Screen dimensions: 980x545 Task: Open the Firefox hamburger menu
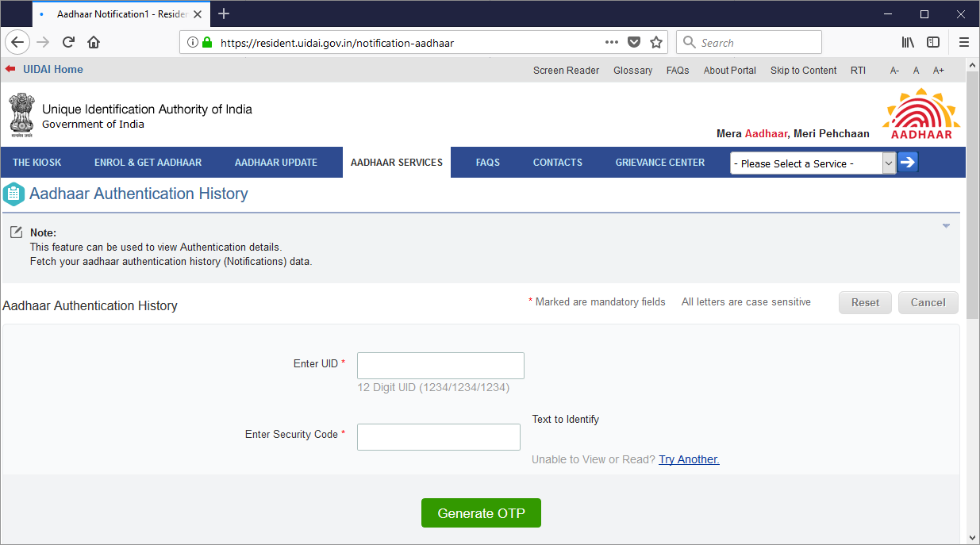click(x=963, y=42)
